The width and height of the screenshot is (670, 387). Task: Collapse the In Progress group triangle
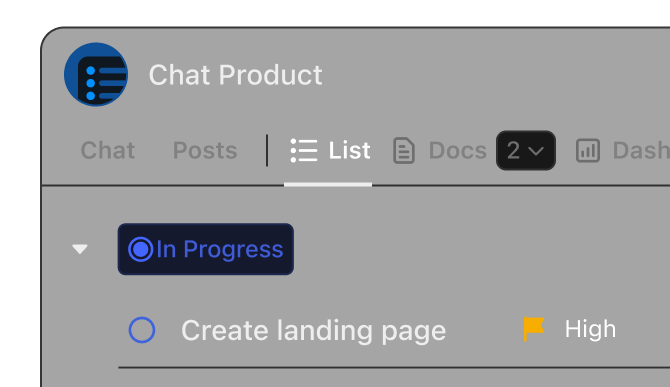pyautogui.click(x=80, y=249)
